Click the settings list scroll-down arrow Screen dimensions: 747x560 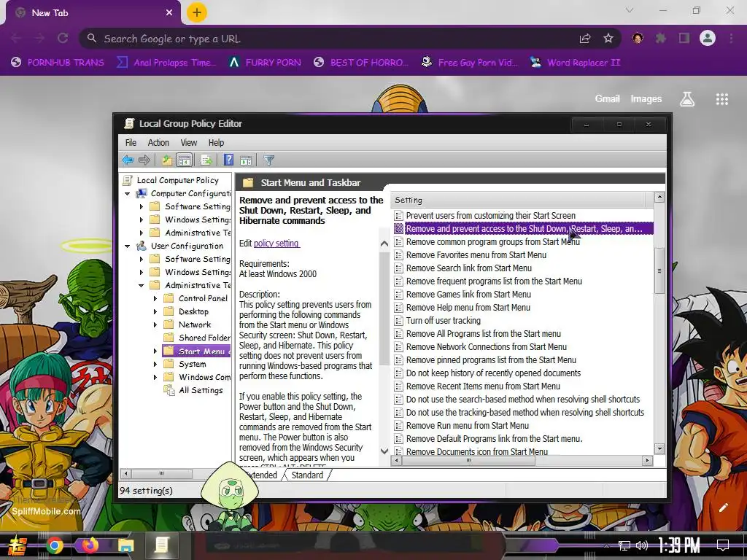[x=659, y=448]
